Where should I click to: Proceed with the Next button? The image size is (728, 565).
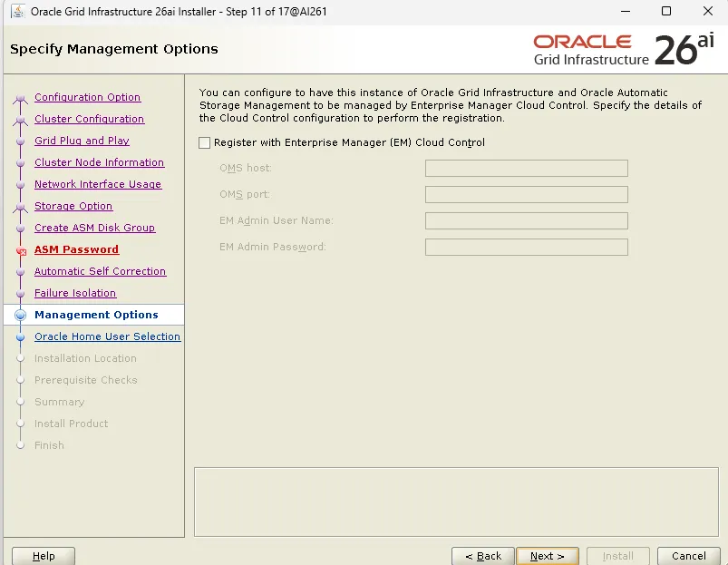[x=548, y=556]
